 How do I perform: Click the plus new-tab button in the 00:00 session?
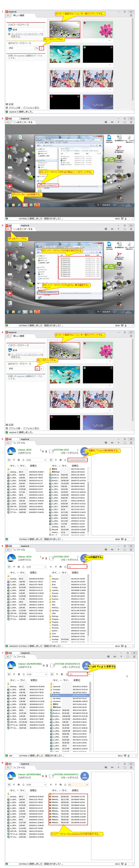coord(8,229)
